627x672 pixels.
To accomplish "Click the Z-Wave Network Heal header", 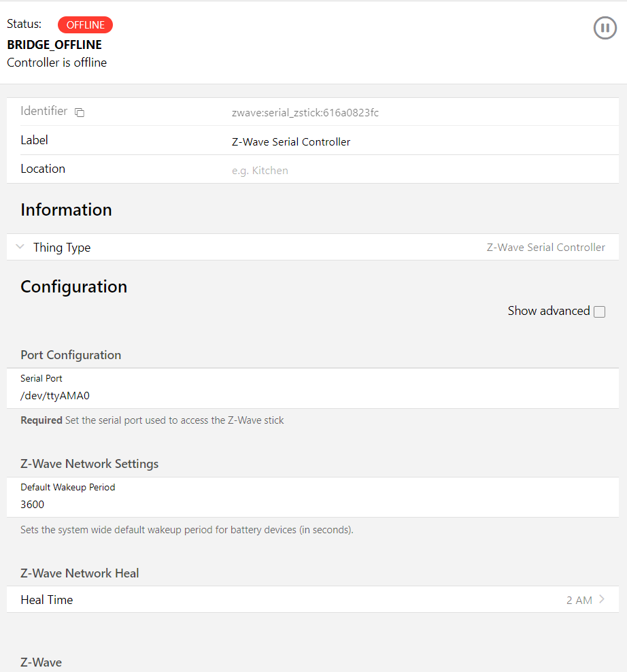I will (x=80, y=573).
